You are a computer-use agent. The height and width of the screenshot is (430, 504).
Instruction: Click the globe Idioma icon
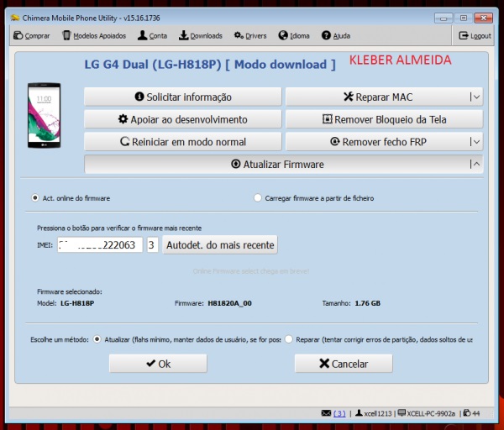[x=283, y=35]
